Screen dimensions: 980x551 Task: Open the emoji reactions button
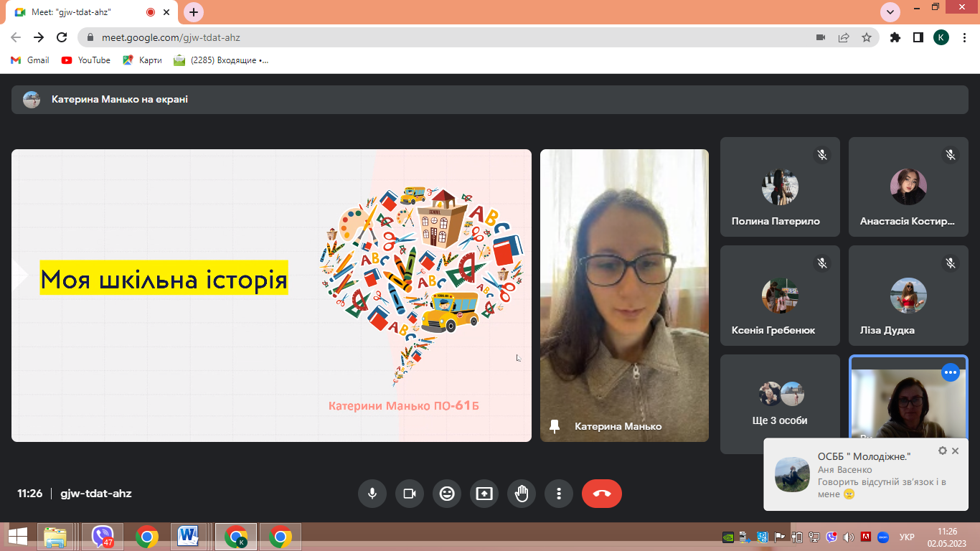point(447,494)
